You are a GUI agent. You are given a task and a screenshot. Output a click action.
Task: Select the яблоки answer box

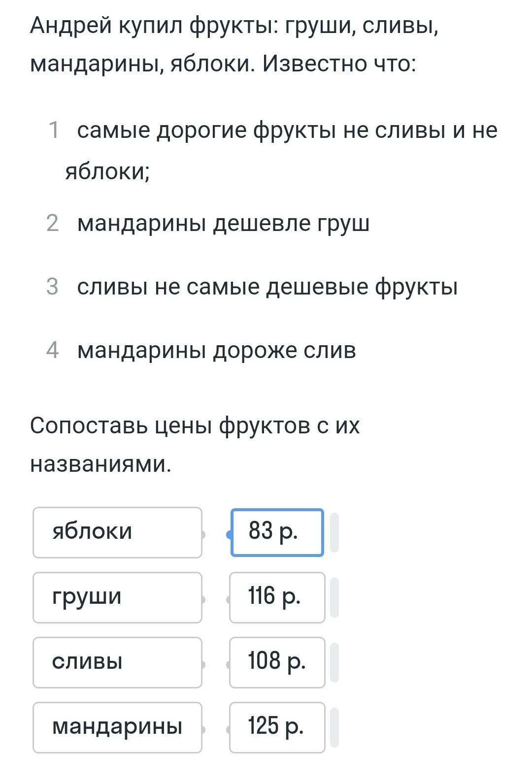click(117, 532)
